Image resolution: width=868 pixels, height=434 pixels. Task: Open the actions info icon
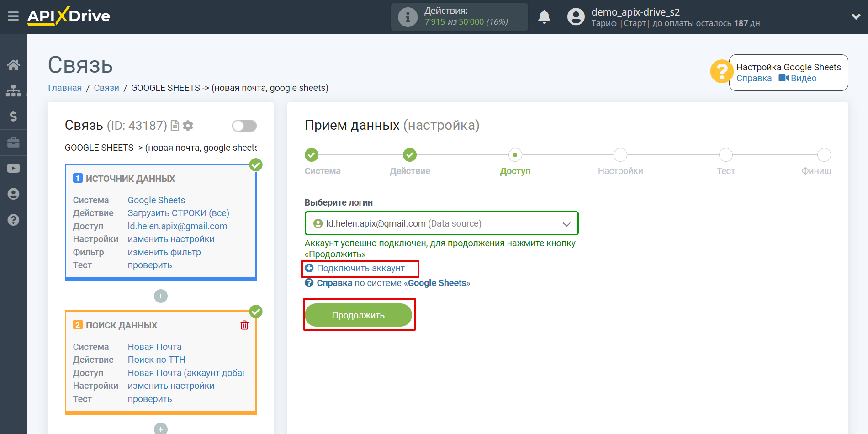[408, 17]
